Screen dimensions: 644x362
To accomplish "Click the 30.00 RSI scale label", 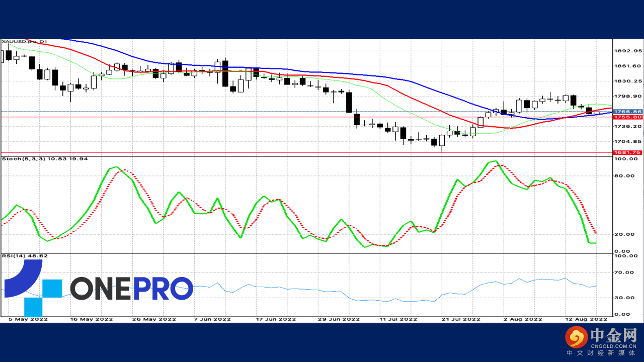I will point(624,298).
